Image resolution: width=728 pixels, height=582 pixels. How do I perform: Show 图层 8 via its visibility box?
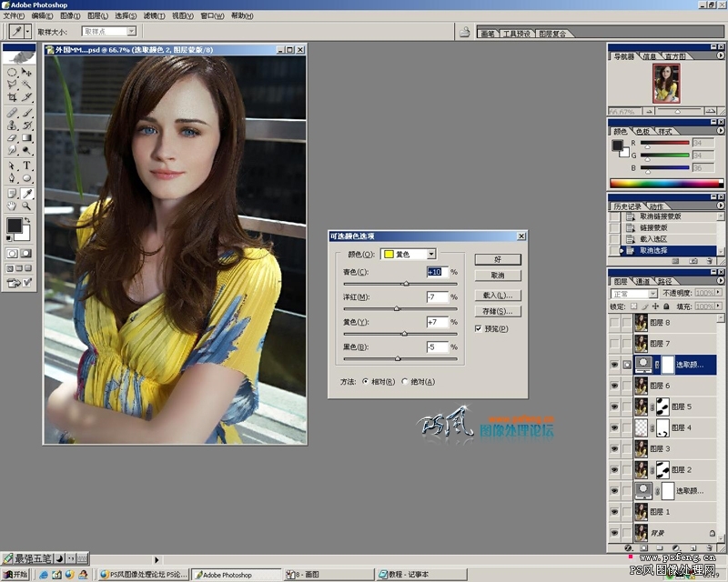pos(614,323)
